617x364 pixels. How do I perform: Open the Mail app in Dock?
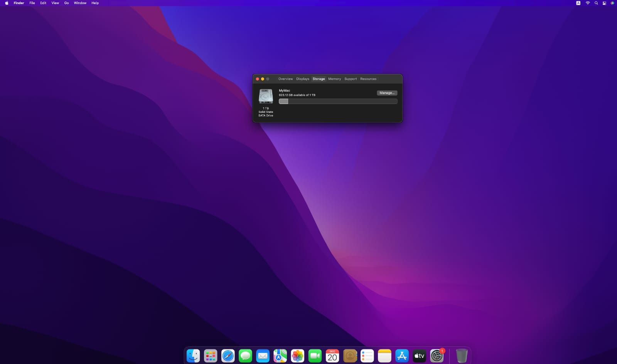pos(263,356)
